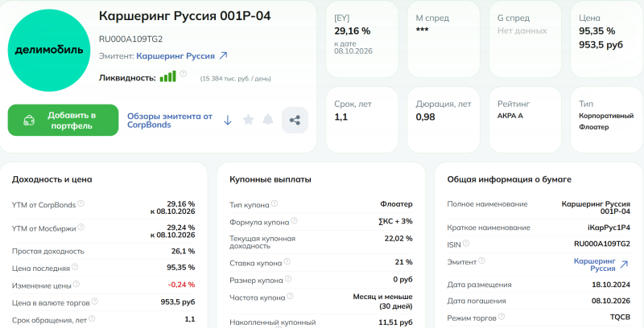Click the G спред card
Image resolution: width=644 pixels, height=328 pixels.
(x=525, y=39)
